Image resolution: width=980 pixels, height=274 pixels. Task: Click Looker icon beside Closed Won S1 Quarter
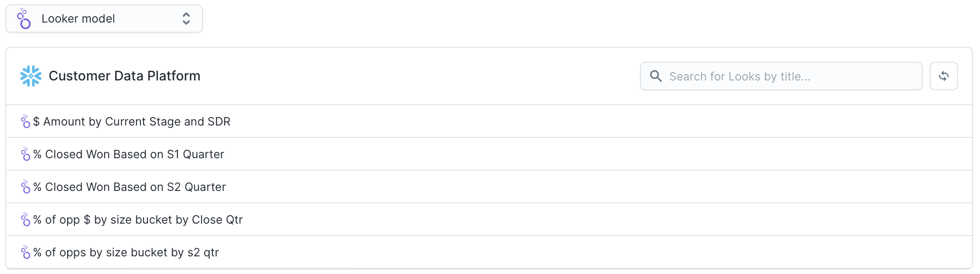[26, 154]
